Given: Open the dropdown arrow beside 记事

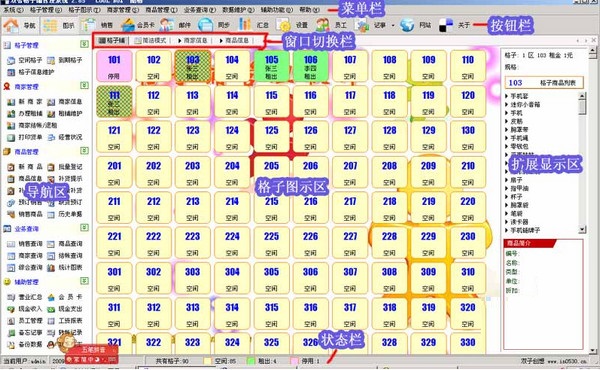Looking at the screenshot, I should 393,26.
